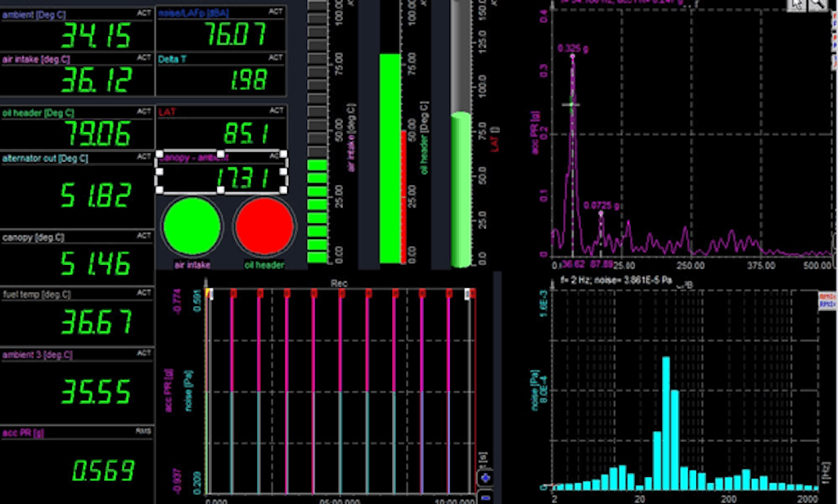
Task: Click the cylindrical LAT tank gauge
Action: 462,133
